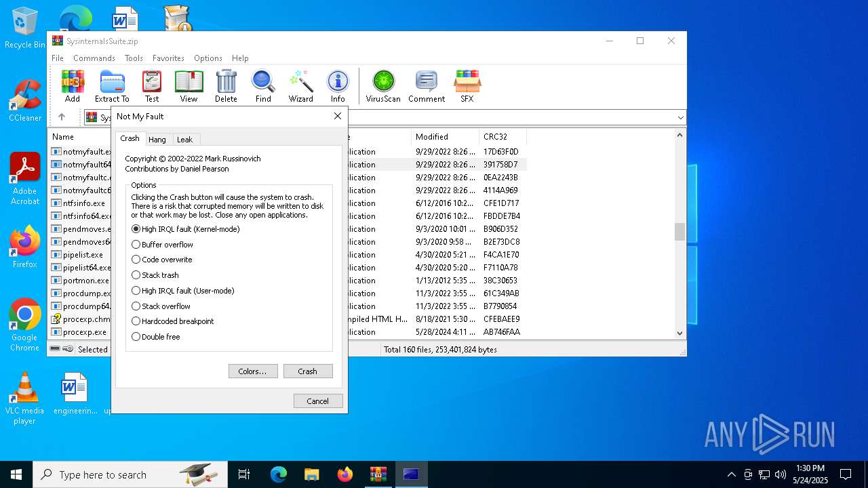Screen dimensions: 868x488
Task: Sort by the Modified column header
Action: pos(445,137)
